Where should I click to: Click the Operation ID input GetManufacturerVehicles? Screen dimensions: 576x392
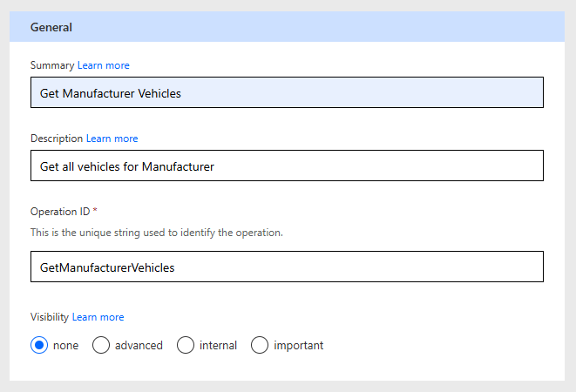tap(287, 267)
